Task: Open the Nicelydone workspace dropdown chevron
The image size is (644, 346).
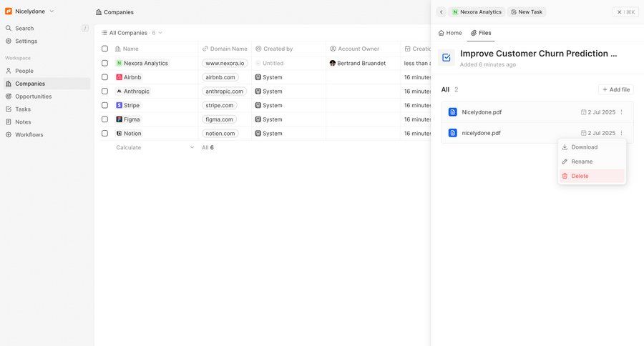Action: pyautogui.click(x=52, y=11)
